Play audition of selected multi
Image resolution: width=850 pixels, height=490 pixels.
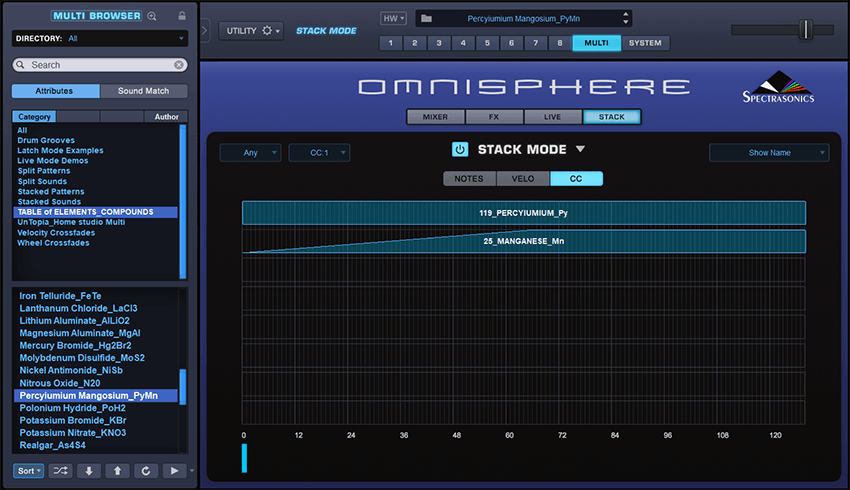click(x=174, y=470)
